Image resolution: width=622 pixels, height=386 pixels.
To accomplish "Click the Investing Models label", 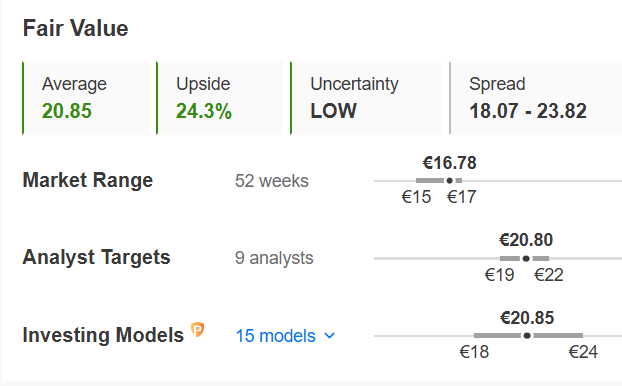I will (103, 335).
